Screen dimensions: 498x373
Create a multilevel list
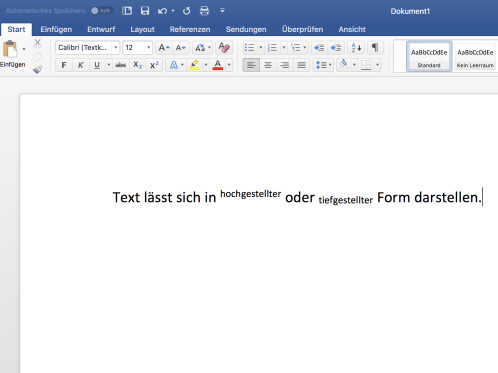(296, 48)
